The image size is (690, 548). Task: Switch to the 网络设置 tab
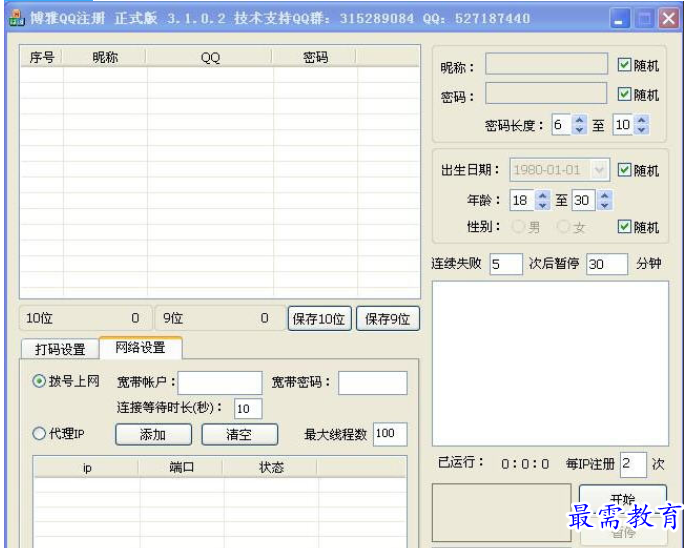[x=140, y=348]
